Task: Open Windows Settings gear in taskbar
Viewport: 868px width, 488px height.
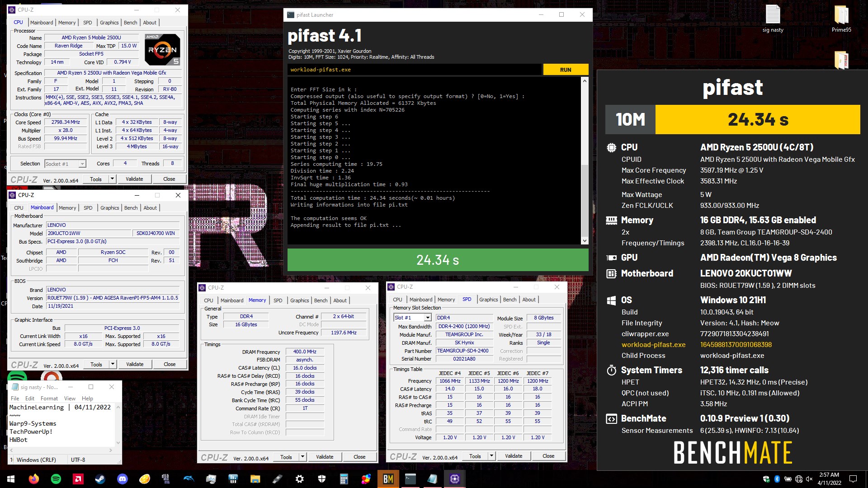Action: click(x=300, y=479)
